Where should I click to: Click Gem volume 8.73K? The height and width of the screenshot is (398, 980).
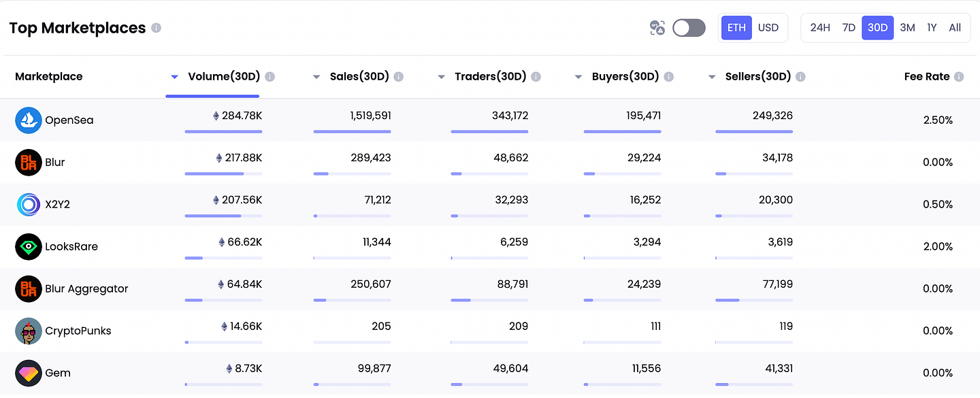click(x=249, y=369)
